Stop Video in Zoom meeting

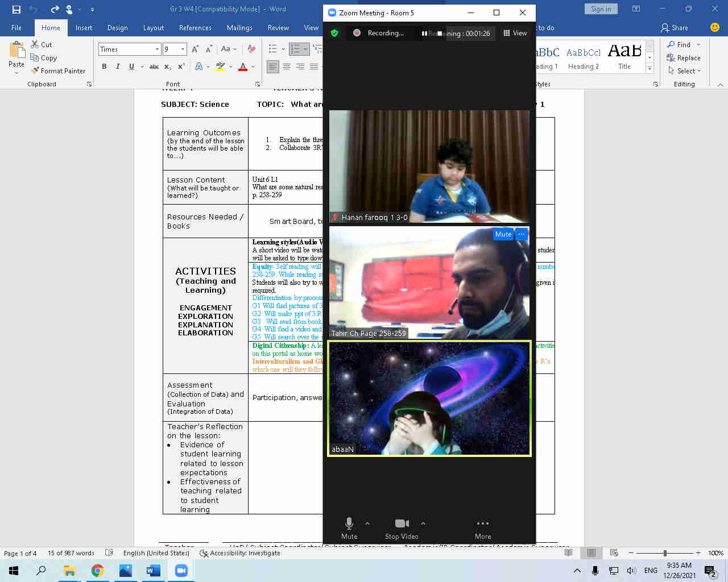[x=402, y=529]
